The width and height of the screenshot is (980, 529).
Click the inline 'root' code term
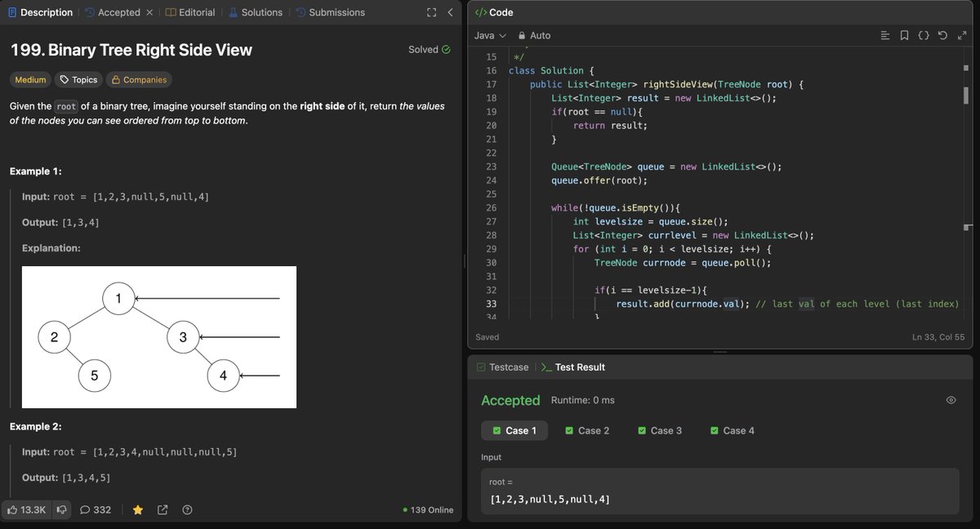65,106
